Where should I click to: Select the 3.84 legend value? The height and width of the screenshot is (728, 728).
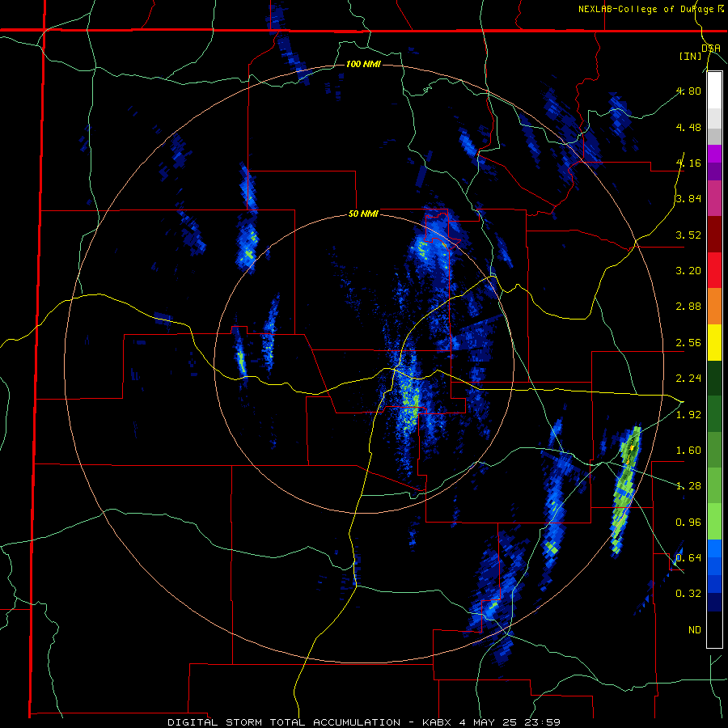tap(688, 199)
